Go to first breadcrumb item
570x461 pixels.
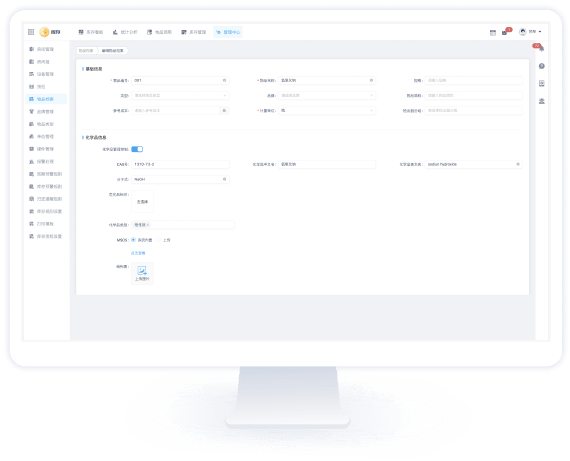pyautogui.click(x=86, y=51)
